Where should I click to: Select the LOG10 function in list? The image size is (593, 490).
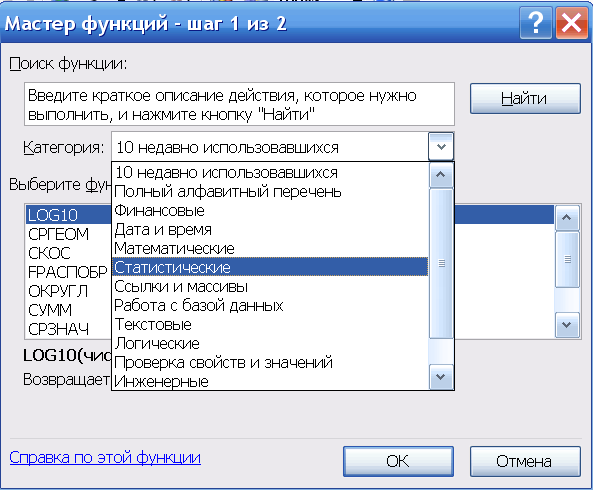point(69,215)
